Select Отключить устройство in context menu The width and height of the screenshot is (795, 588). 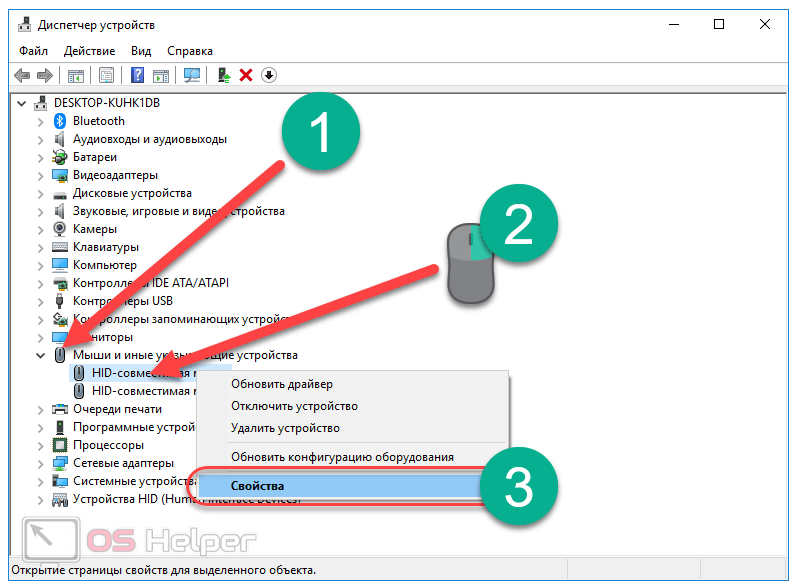[294, 406]
